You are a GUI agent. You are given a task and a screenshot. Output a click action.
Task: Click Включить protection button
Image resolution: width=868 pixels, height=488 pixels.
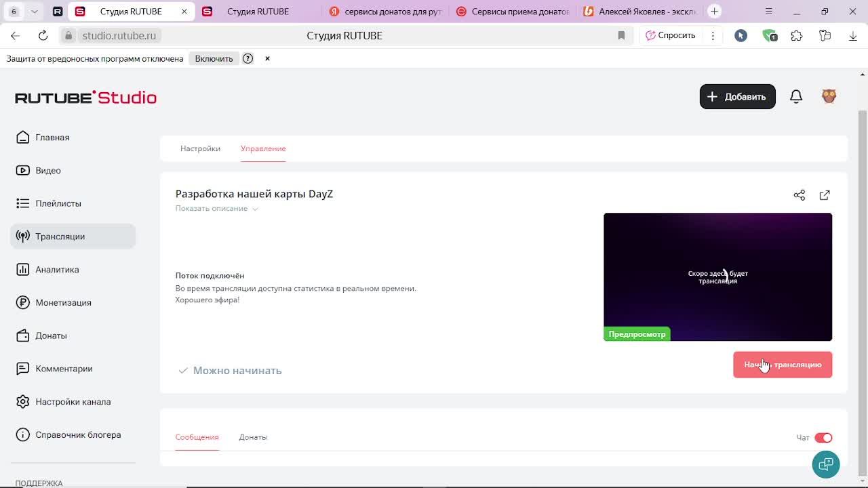[x=214, y=58]
